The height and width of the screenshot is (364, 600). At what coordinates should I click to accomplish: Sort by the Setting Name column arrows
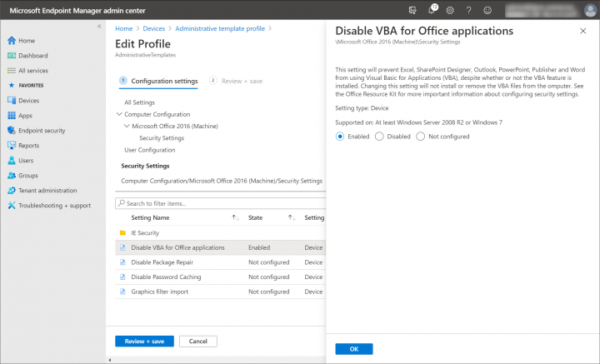tap(235, 217)
